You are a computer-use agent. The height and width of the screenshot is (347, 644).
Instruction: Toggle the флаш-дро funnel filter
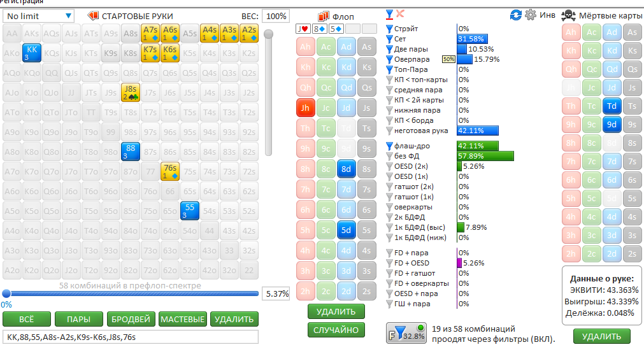(390, 146)
